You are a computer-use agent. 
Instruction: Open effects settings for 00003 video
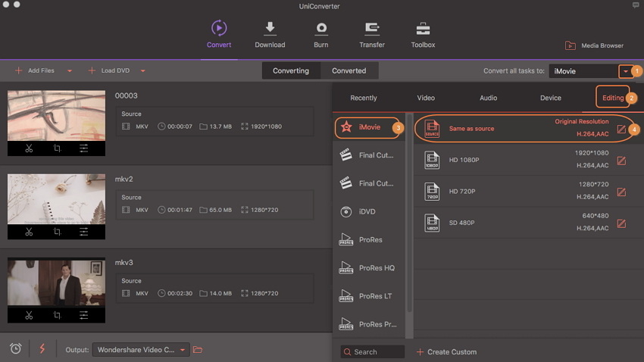84,148
